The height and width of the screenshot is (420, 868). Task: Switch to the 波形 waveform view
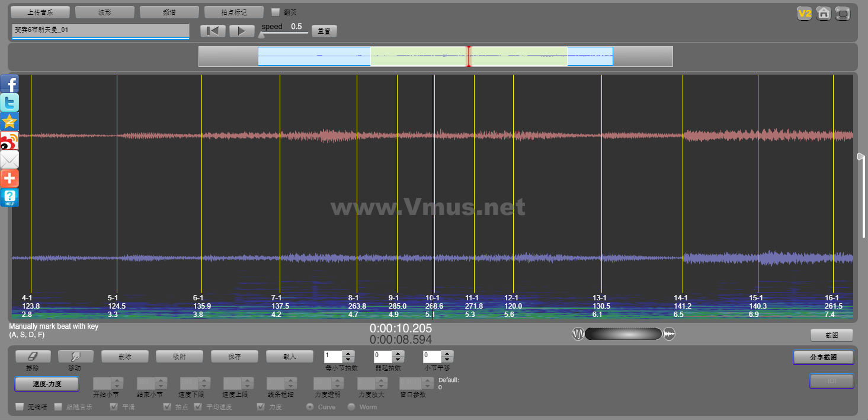coord(104,12)
